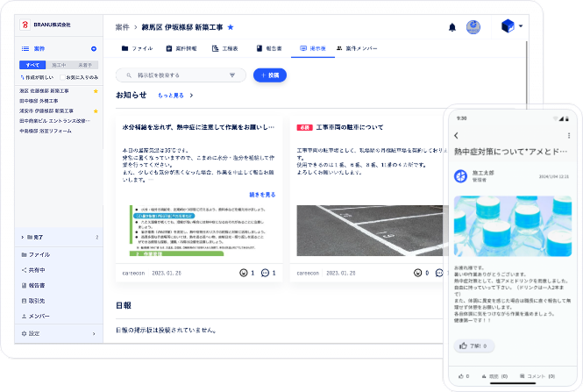
Task: Switch to the 工程表 tab
Action: (225, 48)
